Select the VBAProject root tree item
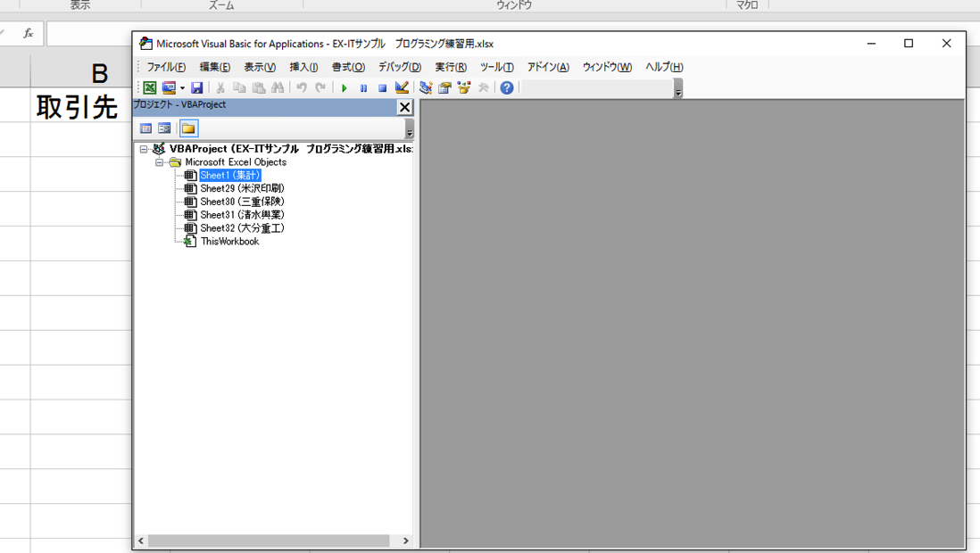Screen dimensions: 980x553 click(x=291, y=149)
